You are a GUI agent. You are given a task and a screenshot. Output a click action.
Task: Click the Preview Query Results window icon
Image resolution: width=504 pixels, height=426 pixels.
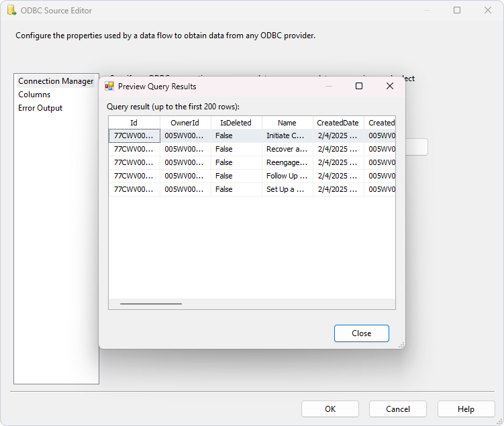[x=109, y=86]
